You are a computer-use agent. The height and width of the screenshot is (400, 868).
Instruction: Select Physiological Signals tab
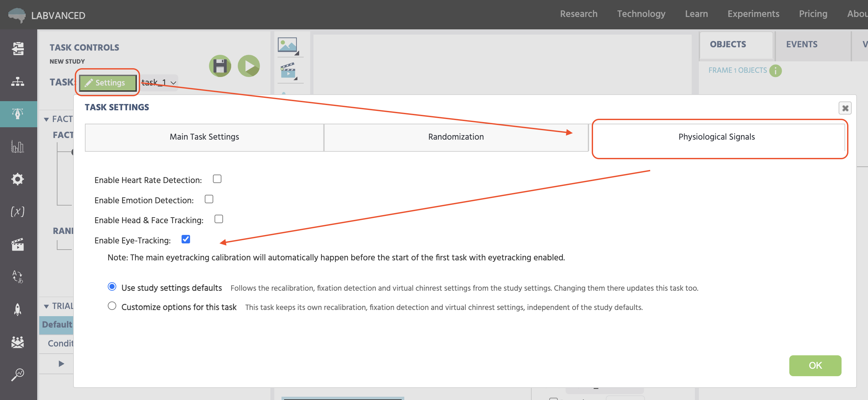tap(716, 137)
